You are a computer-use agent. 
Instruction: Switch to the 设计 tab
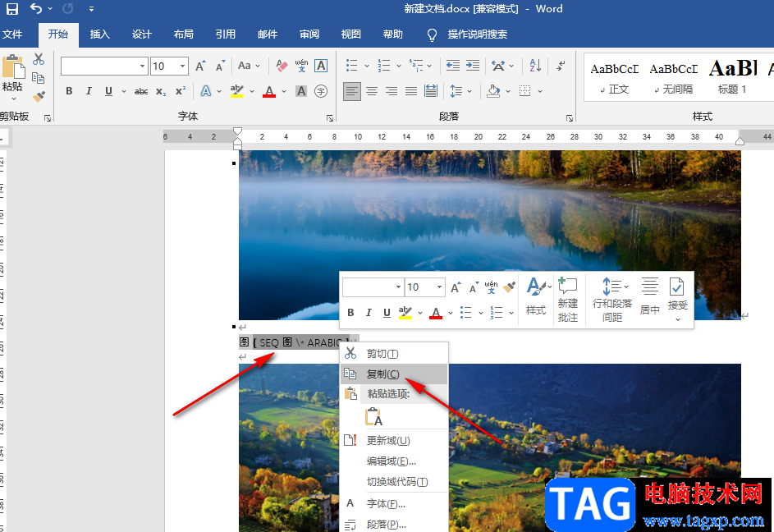[141, 34]
